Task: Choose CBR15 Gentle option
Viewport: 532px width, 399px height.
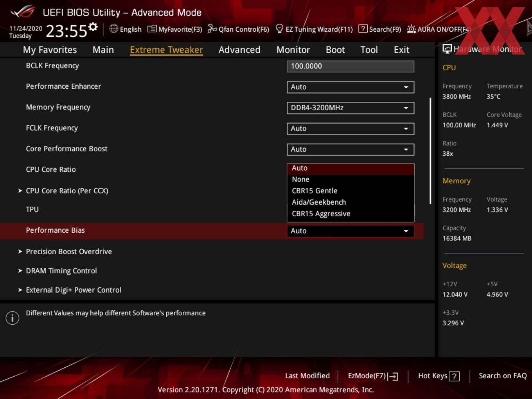Action: [x=350, y=191]
